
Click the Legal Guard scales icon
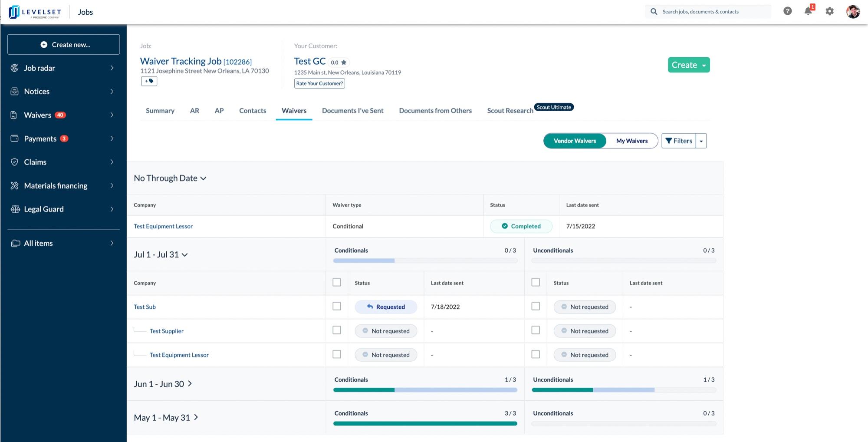(15, 209)
